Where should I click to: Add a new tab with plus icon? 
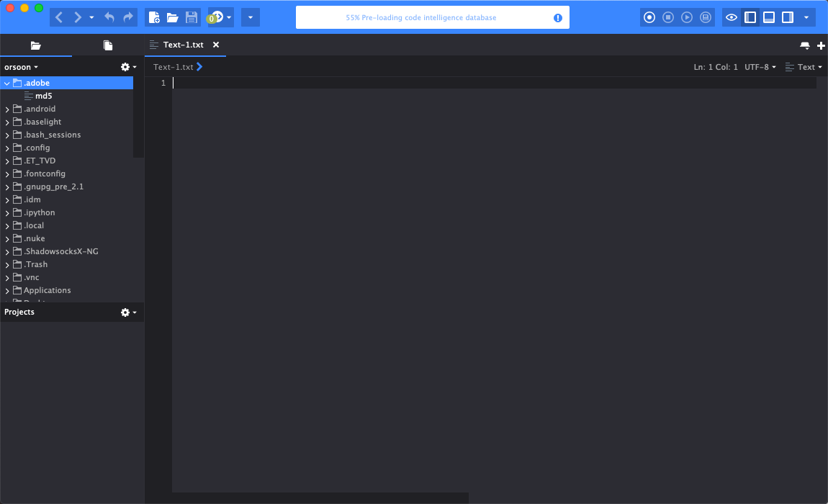(821, 46)
